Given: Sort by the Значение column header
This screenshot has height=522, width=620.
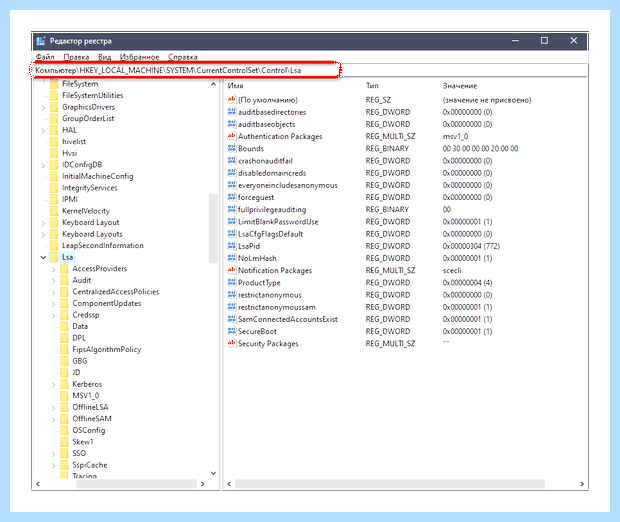Looking at the screenshot, I should tap(460, 86).
